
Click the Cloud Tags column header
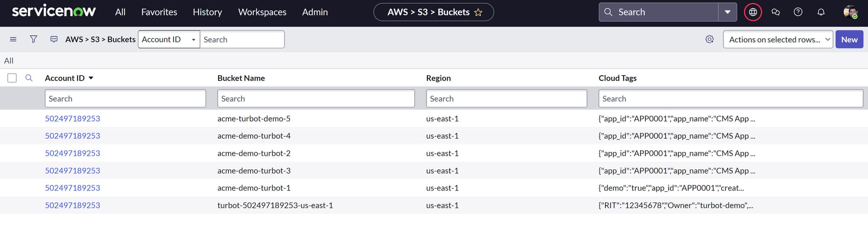point(618,78)
